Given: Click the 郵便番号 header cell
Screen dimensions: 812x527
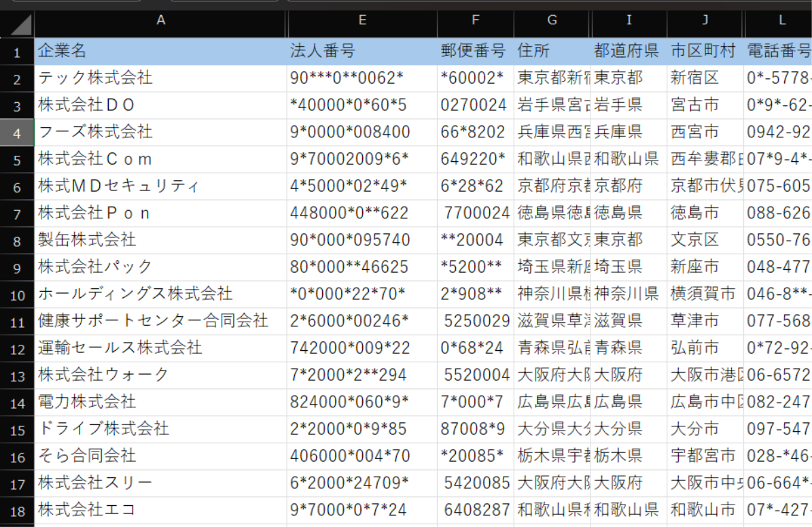Looking at the screenshot, I should [x=476, y=51].
